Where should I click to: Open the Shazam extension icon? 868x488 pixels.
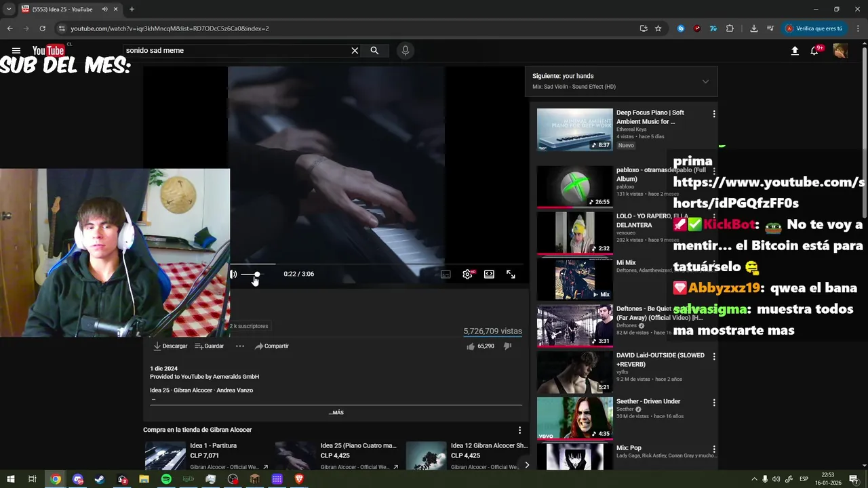[681, 28]
